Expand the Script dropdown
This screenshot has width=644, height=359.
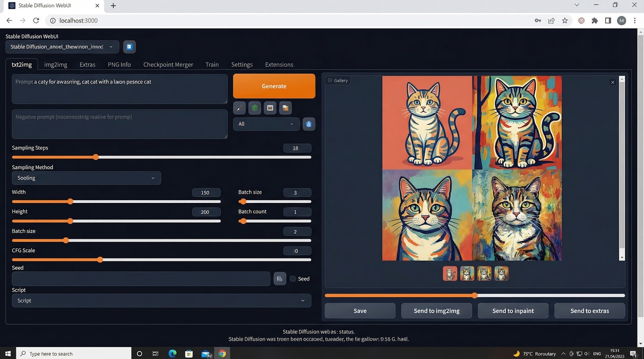(x=161, y=301)
